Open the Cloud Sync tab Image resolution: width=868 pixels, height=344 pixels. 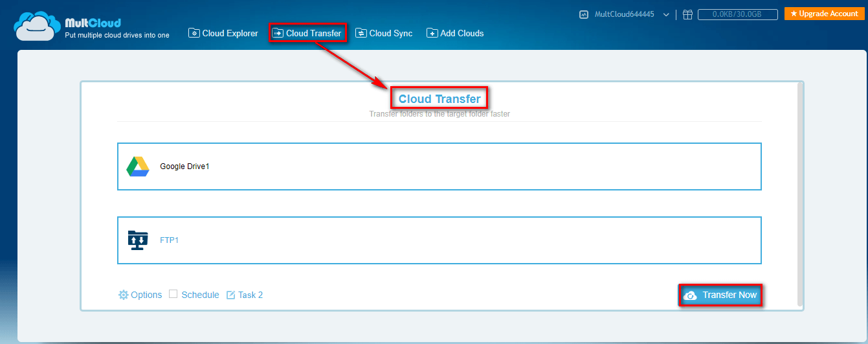pos(384,33)
